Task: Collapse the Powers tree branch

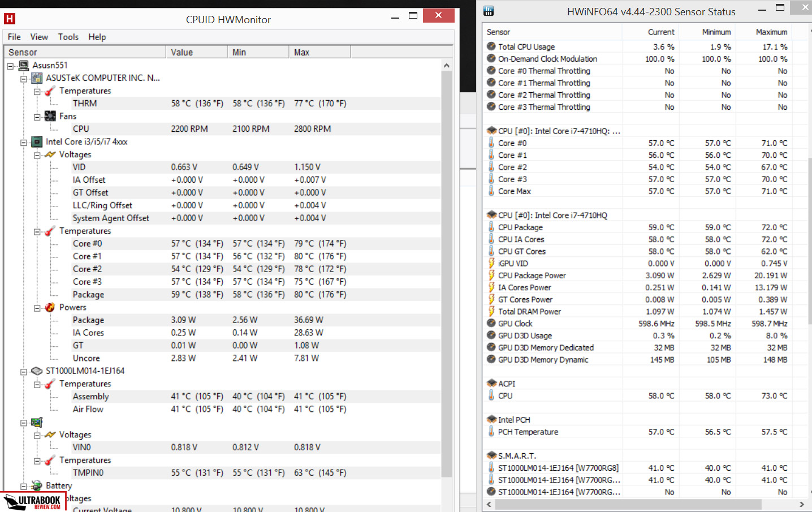Action: 37,308
